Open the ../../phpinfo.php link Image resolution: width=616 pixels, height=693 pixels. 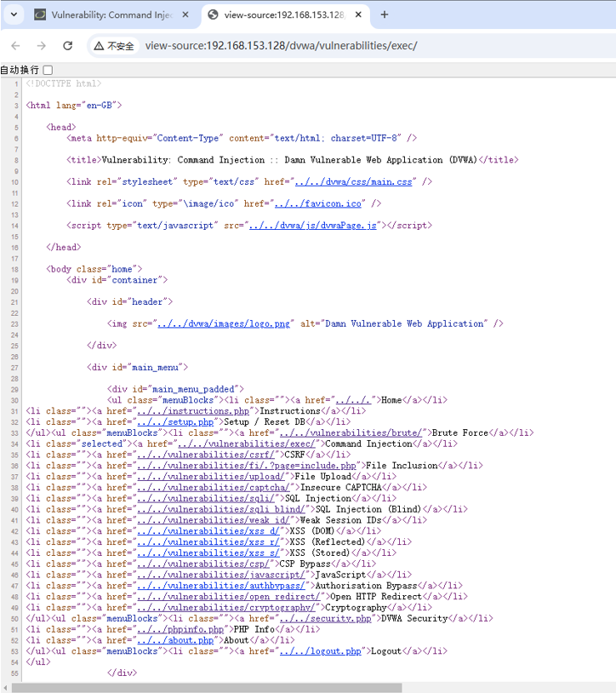point(180,629)
